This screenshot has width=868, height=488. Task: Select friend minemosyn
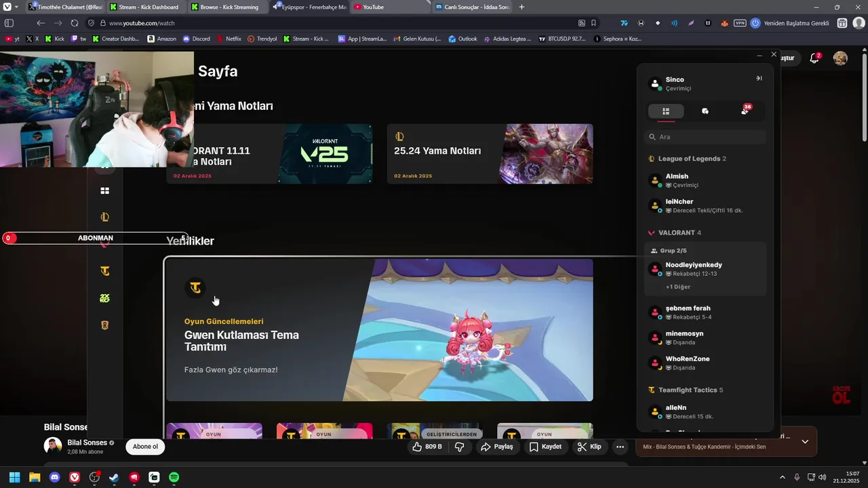pyautogui.click(x=705, y=338)
